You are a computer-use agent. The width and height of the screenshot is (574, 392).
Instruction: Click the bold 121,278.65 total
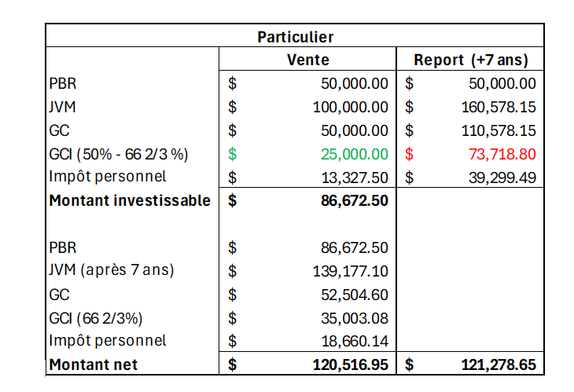pyautogui.click(x=495, y=365)
